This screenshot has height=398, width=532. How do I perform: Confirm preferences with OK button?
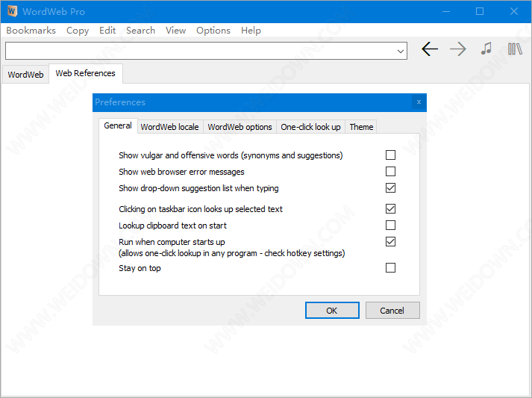(x=332, y=311)
